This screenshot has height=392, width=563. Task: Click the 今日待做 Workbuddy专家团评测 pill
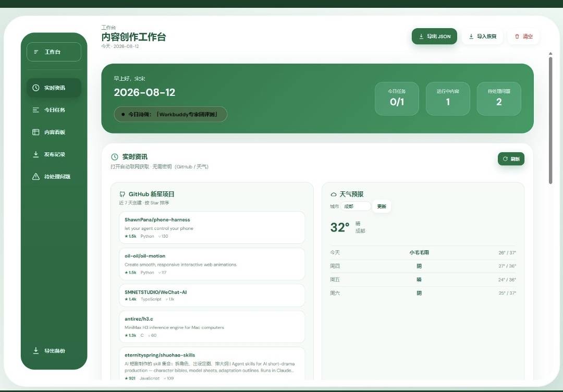point(170,114)
